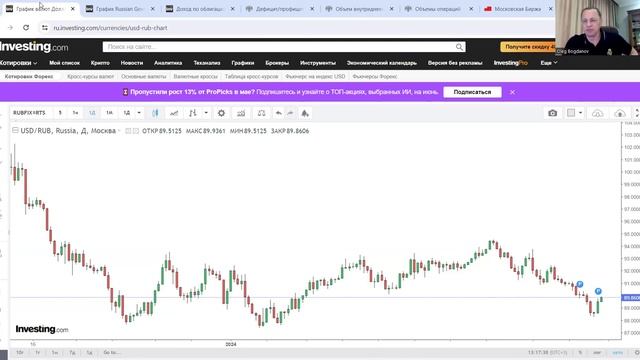640x360 pixels.
Task: Toggle percent scale at chart bottom
Action: (x=580, y=352)
